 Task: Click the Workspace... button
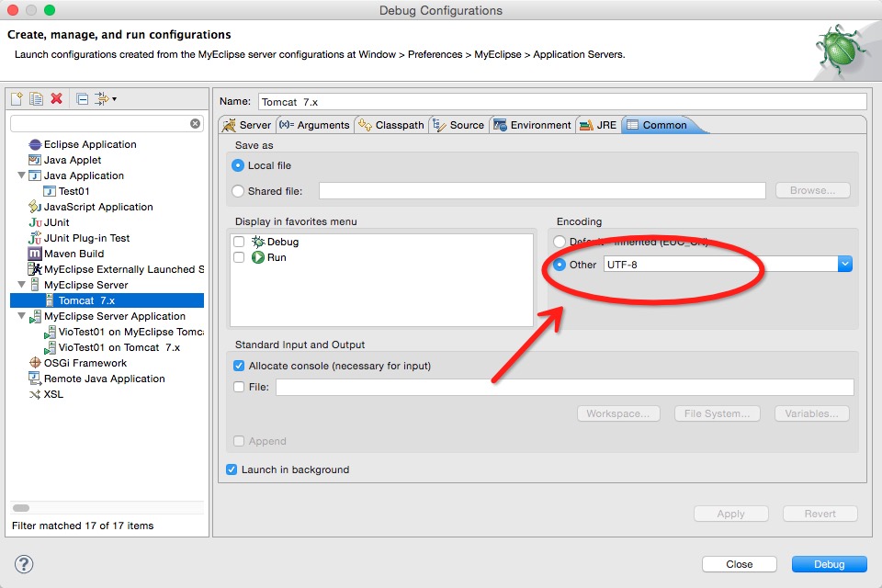click(618, 413)
